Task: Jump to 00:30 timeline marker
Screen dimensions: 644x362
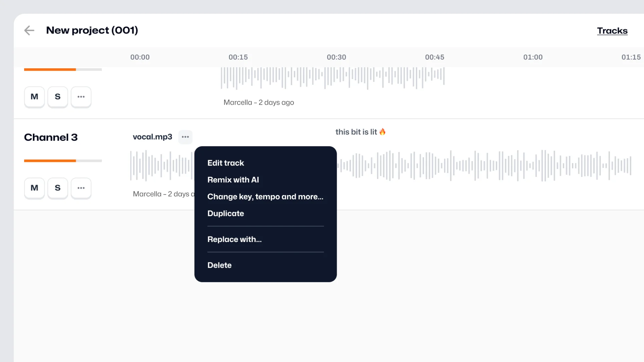Action: pyautogui.click(x=336, y=57)
